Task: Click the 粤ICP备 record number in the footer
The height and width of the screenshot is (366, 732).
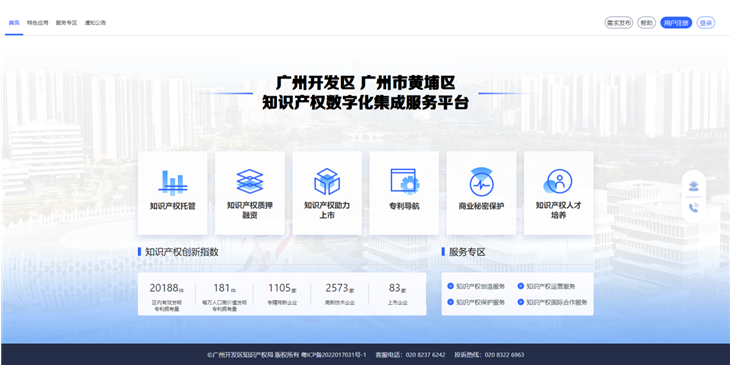Action: coord(334,355)
